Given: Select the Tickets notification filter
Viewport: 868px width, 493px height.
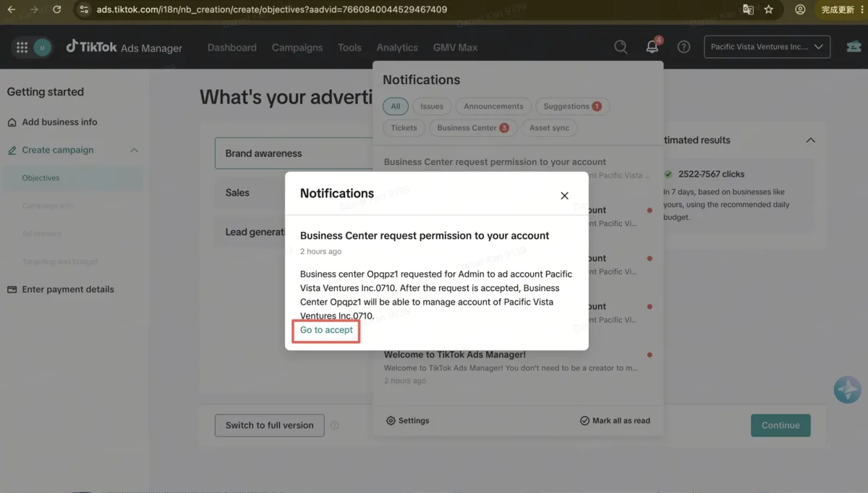Looking at the screenshot, I should [404, 128].
